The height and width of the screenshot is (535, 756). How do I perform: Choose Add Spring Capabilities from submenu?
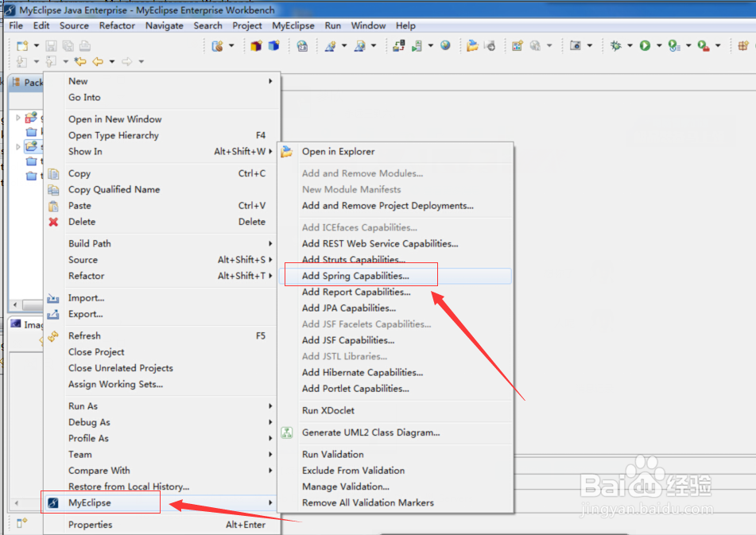click(x=395, y=276)
